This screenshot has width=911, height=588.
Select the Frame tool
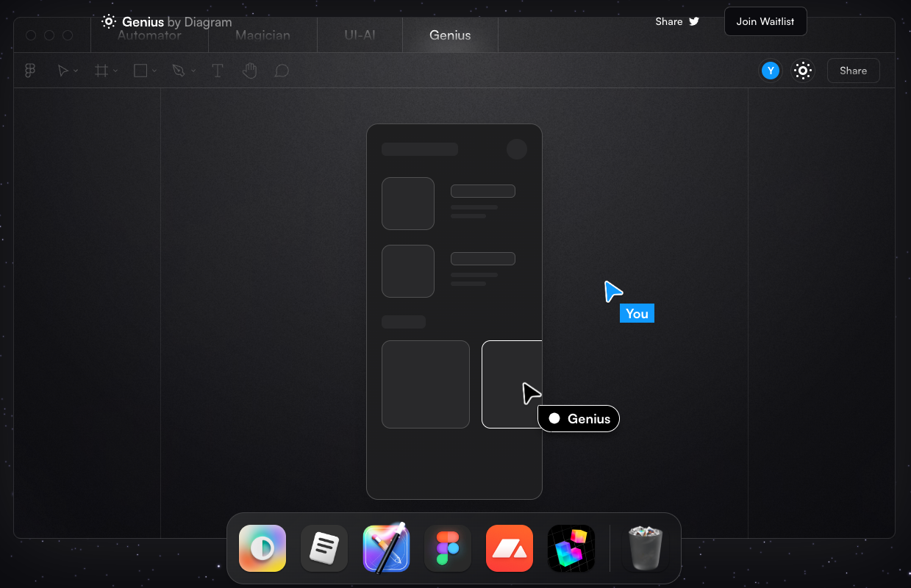[x=101, y=71]
